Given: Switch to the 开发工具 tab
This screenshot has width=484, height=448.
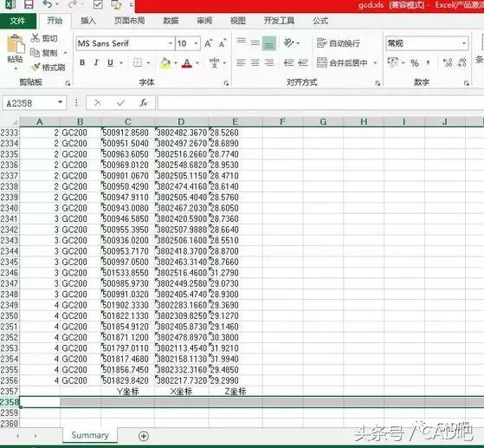Looking at the screenshot, I should tap(279, 21).
